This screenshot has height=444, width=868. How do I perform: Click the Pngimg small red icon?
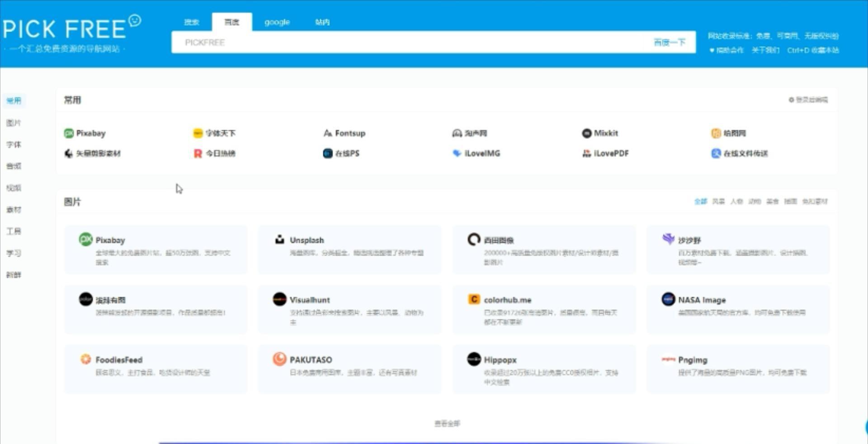[x=668, y=359]
